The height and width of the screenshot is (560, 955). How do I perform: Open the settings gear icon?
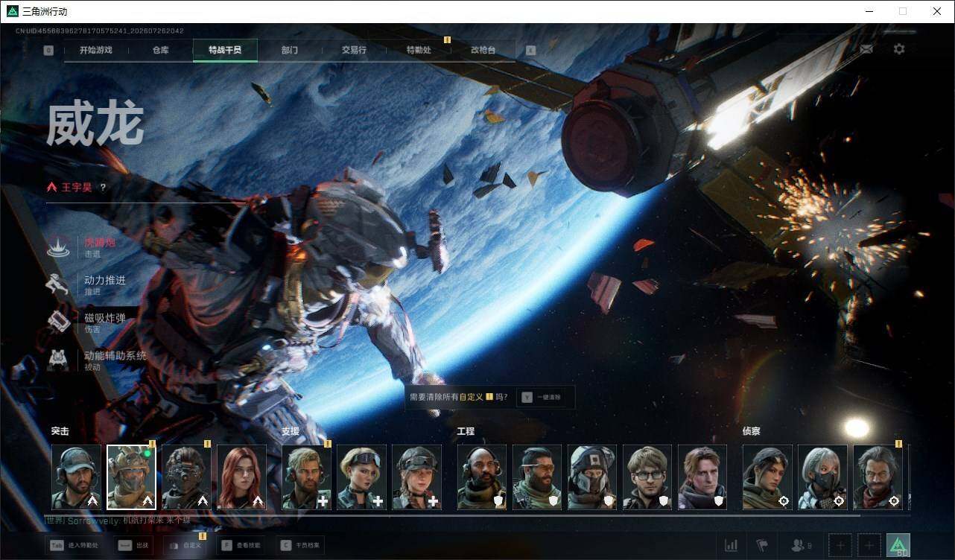click(899, 49)
